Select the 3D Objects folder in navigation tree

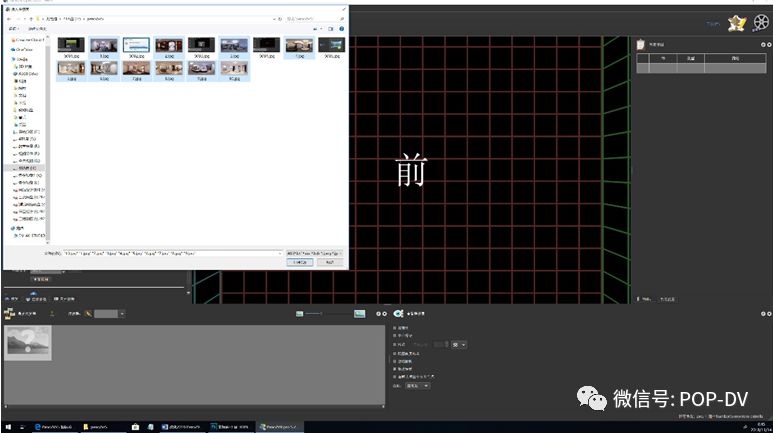pos(24,66)
